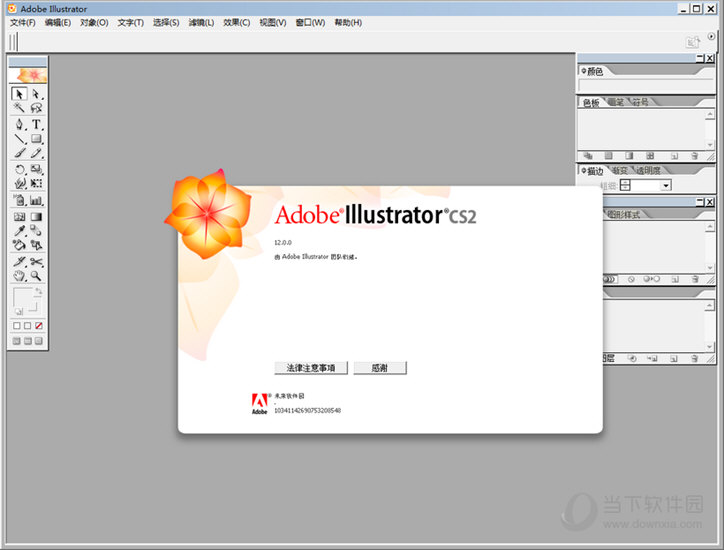Select the Direct Selection (white arrow) tool

coord(36,94)
